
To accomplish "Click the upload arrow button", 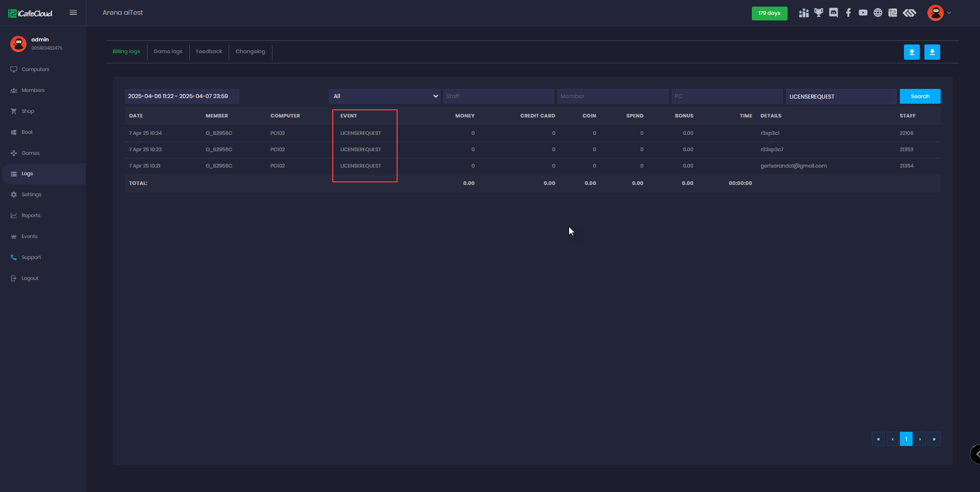I will click(x=912, y=52).
